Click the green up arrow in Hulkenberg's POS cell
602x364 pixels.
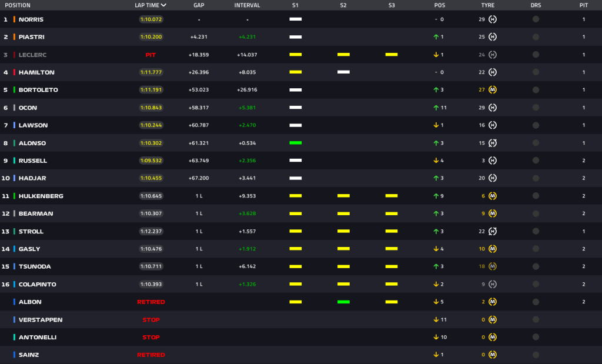pyautogui.click(x=436, y=196)
